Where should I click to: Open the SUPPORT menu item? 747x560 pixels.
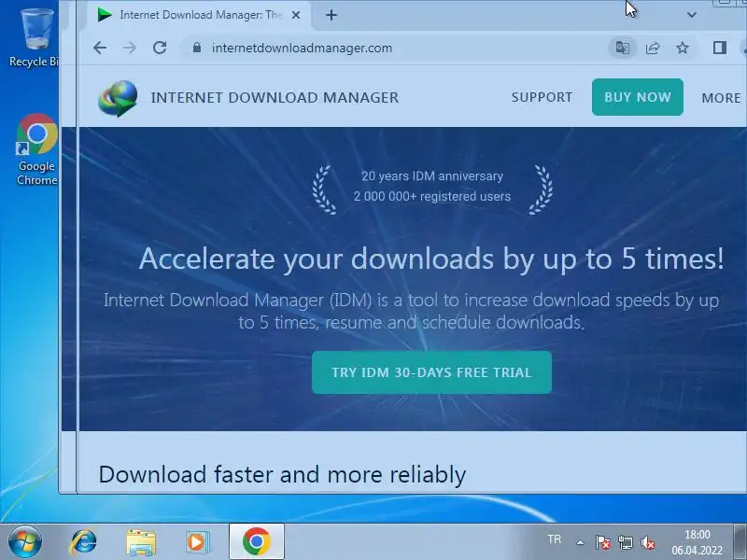[x=542, y=97]
